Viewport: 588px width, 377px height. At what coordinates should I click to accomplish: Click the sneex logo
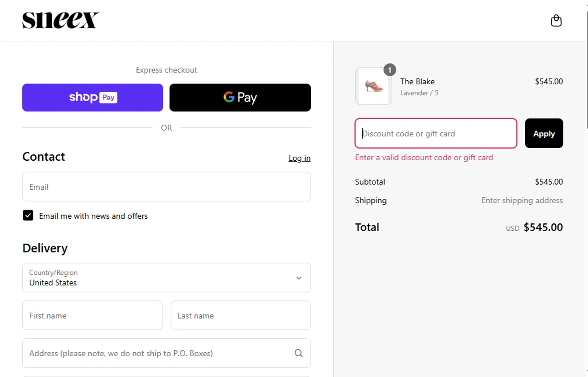point(60,20)
